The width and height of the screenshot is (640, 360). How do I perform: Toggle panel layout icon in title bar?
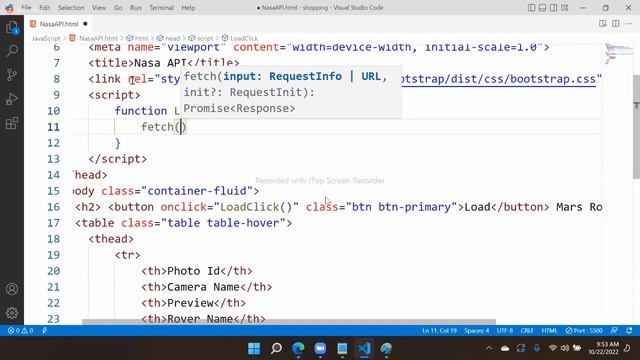pos(542,8)
